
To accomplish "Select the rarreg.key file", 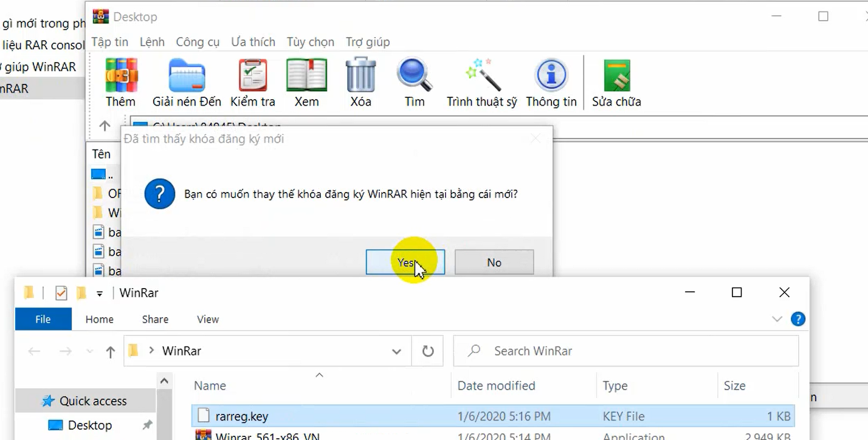I will pos(242,416).
